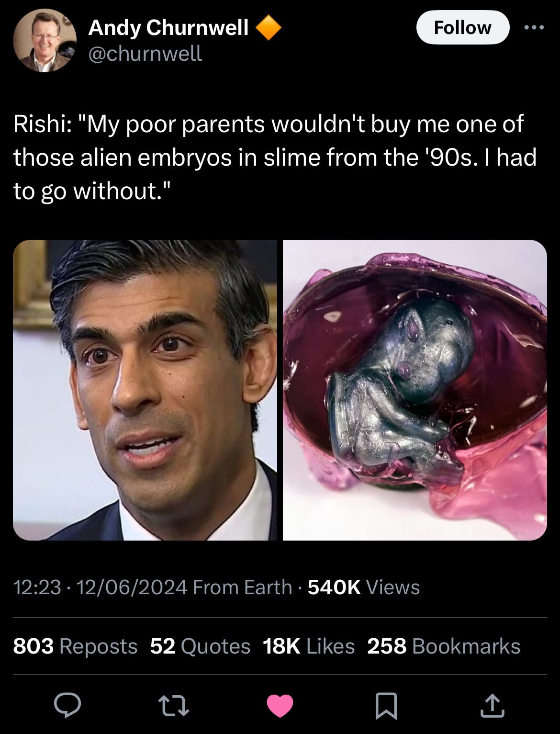Image resolution: width=560 pixels, height=734 pixels.
Task: Select the tweet text about alien embryos
Action: tap(275, 158)
